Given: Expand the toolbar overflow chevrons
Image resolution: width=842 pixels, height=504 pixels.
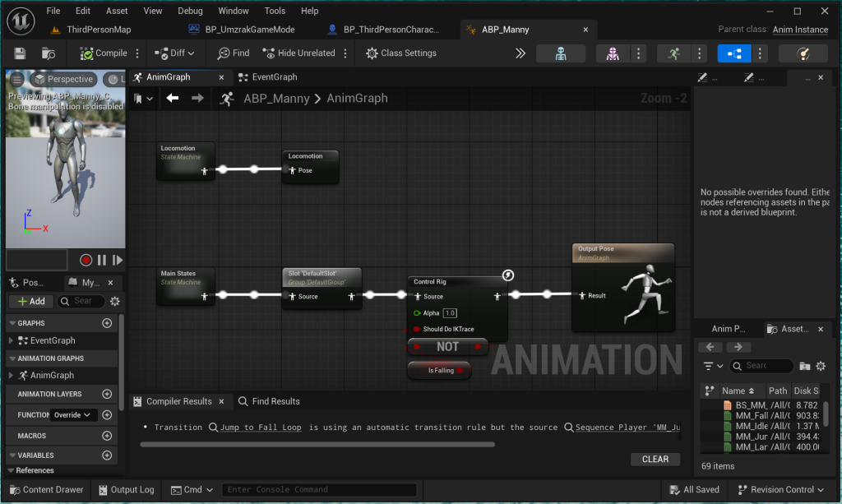Looking at the screenshot, I should click(520, 53).
